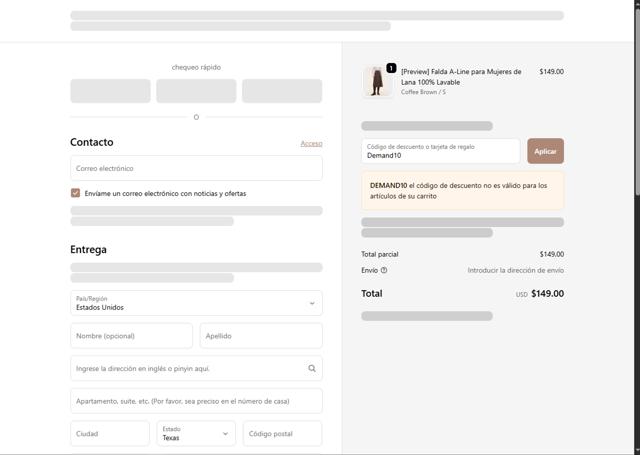Screen dimensions: 640x455
Task: Toggle the email news and offers checkbox
Action: pyautogui.click(x=75, y=193)
